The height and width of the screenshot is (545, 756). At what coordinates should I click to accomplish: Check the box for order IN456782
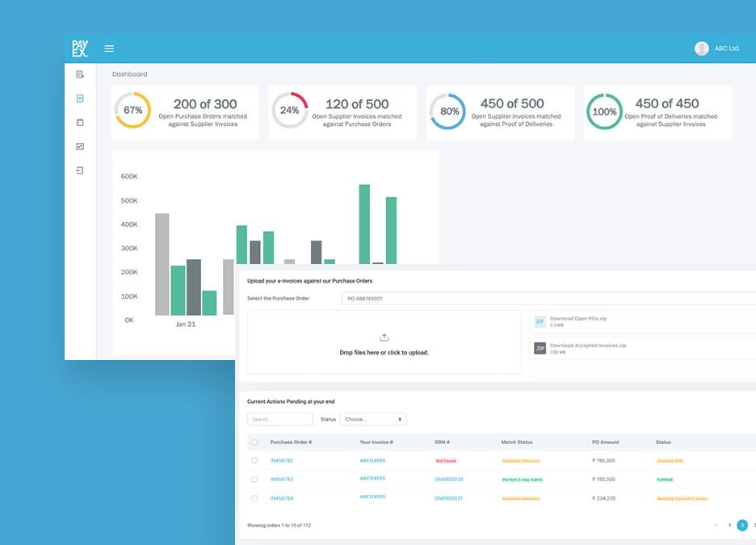click(x=254, y=461)
